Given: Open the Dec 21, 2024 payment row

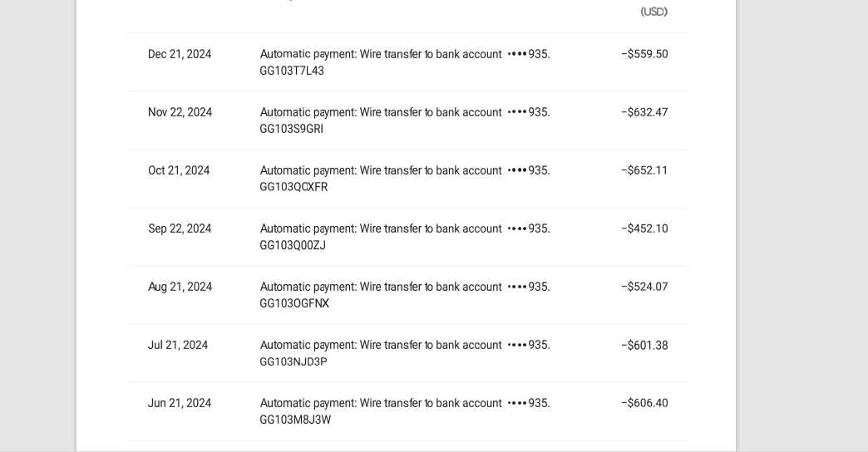Looking at the screenshot, I should click(408, 62).
